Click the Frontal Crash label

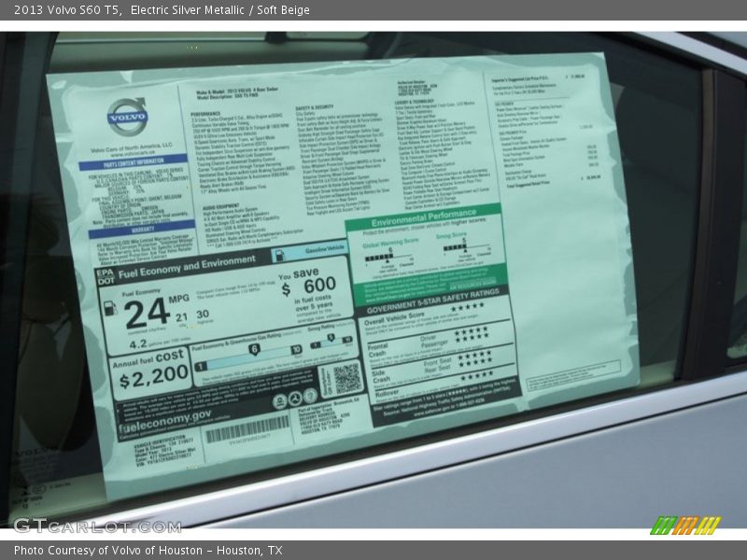coord(377,350)
